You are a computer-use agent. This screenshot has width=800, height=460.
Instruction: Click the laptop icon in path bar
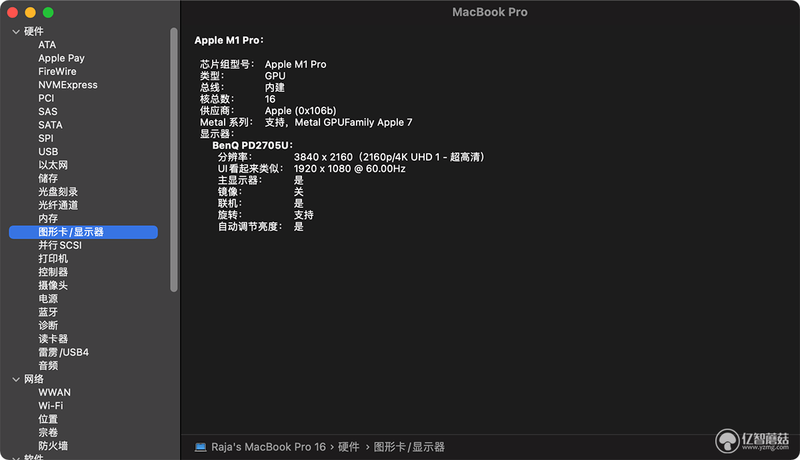[x=201, y=447]
